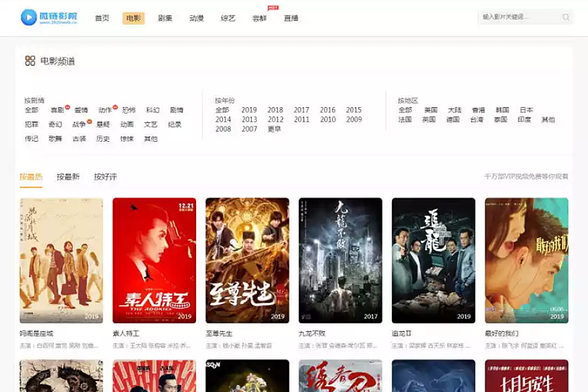Filter movies by year 2015
Screen dimensions: 588x392
353,110
